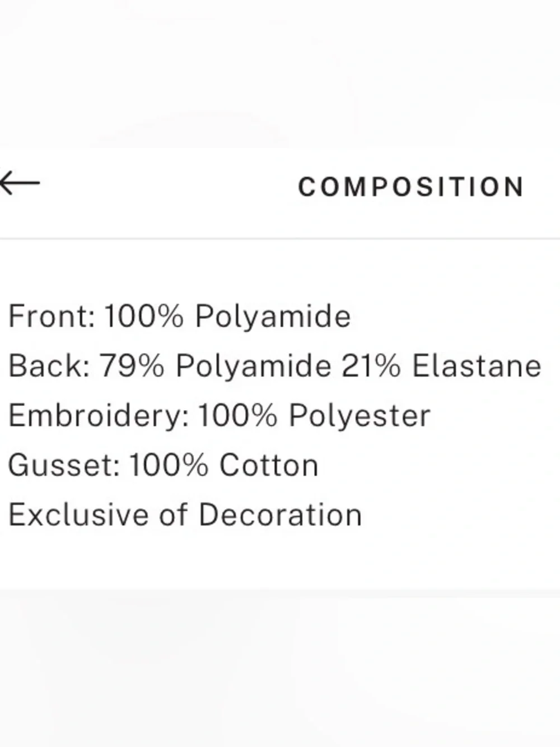
Task: Click Polyamide in the Front line
Action: 273,317
